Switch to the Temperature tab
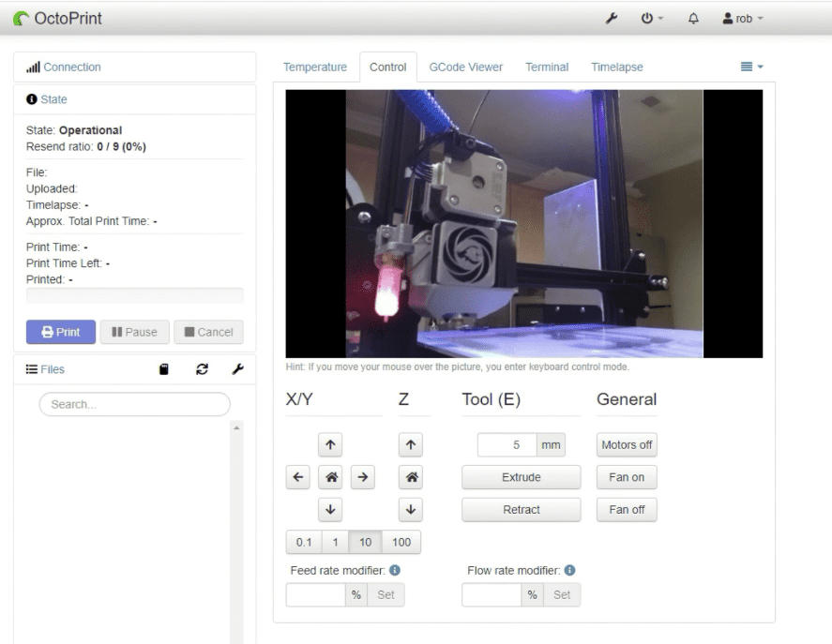The width and height of the screenshot is (832, 644). coord(315,67)
